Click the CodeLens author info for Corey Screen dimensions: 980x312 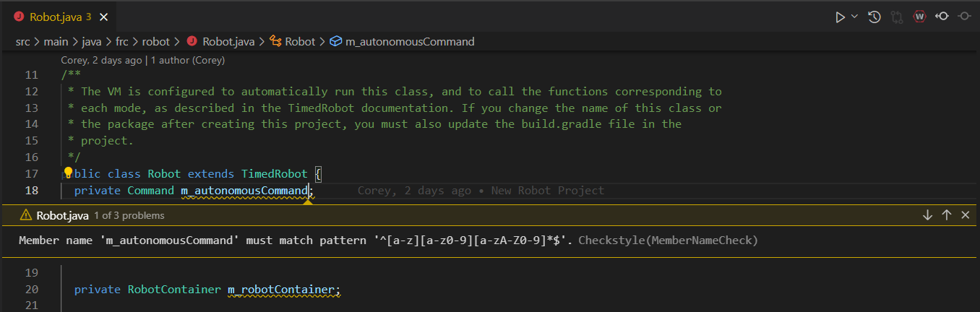point(143,60)
